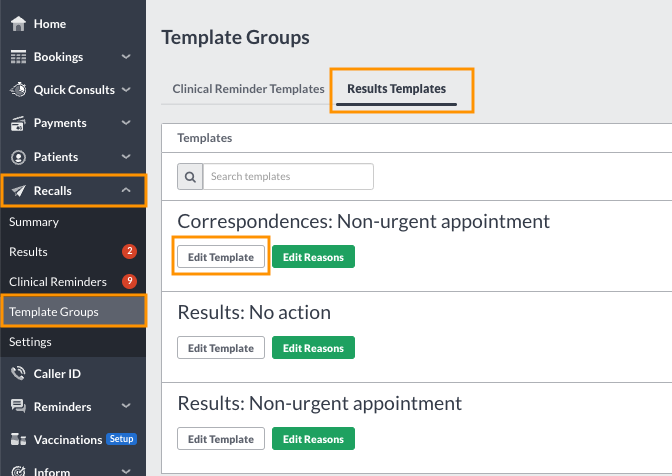The height and width of the screenshot is (476, 672).
Task: Click the Caller ID phone icon
Action: pos(18,374)
